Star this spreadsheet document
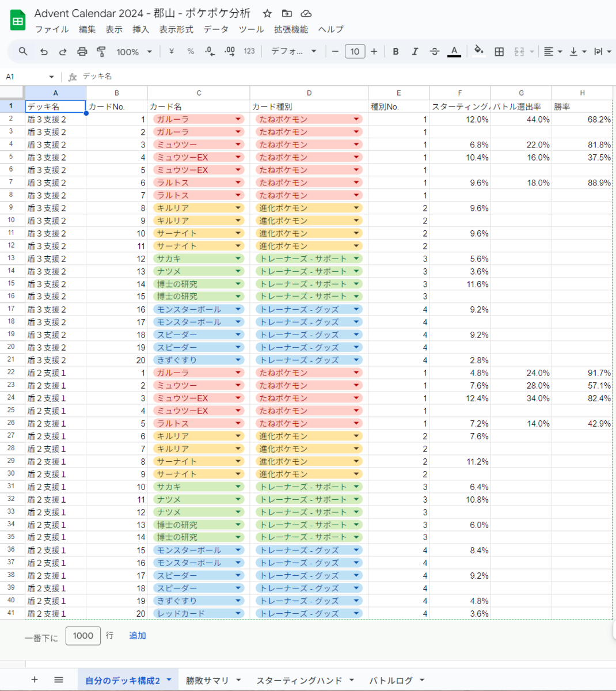The width and height of the screenshot is (616, 691). pyautogui.click(x=267, y=13)
